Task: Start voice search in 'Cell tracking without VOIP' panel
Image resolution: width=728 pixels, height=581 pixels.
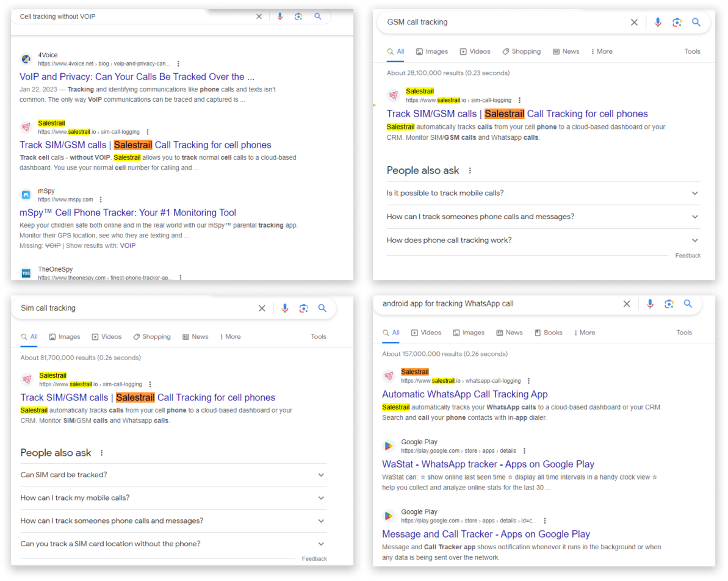Action: [280, 16]
